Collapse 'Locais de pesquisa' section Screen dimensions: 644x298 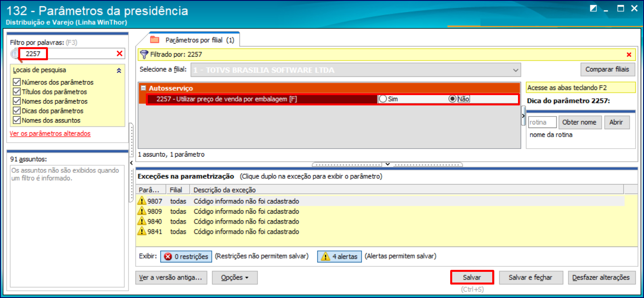118,71
